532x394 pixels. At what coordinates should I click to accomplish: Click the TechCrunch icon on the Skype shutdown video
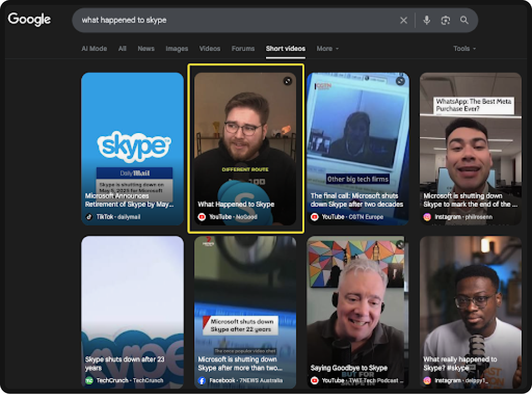[x=89, y=379]
